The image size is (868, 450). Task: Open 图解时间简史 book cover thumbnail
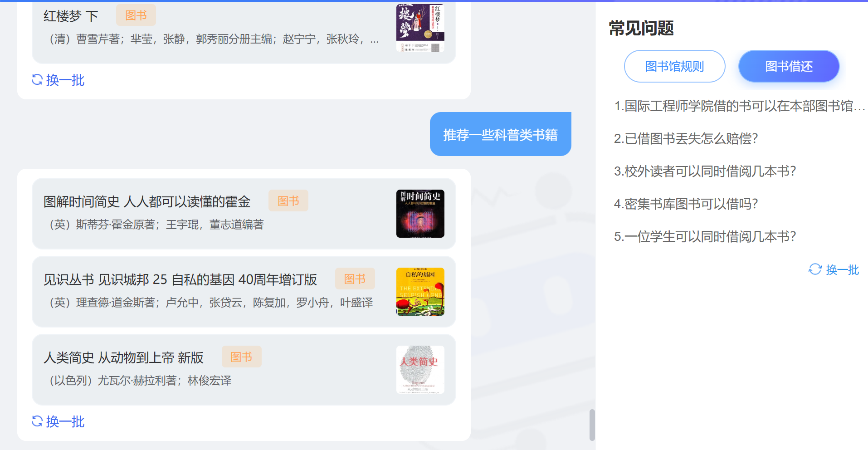420,214
